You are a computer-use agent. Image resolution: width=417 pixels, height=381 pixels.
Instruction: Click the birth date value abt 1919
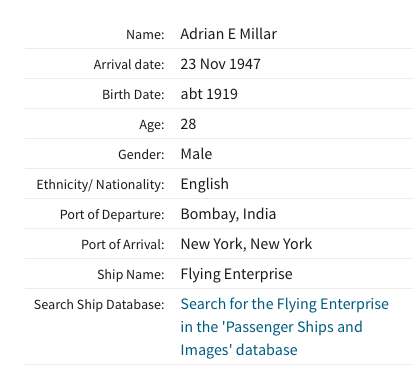click(x=209, y=94)
